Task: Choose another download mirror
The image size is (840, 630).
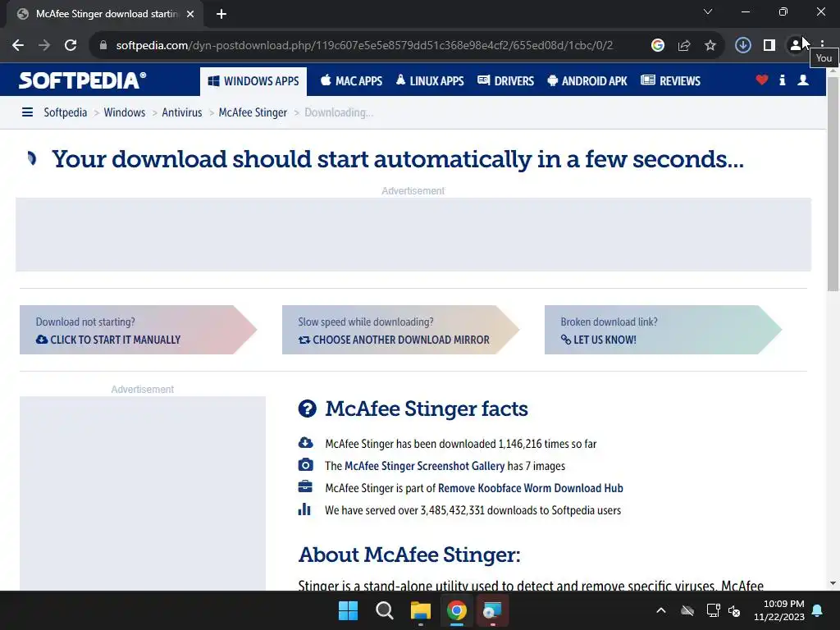Action: pyautogui.click(x=400, y=330)
